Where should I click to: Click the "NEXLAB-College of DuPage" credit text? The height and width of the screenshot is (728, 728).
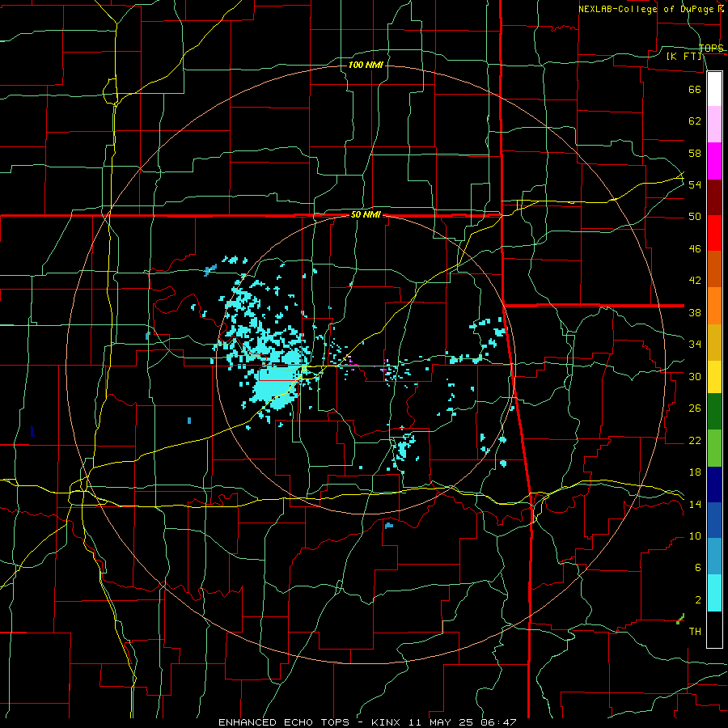pyautogui.click(x=647, y=9)
